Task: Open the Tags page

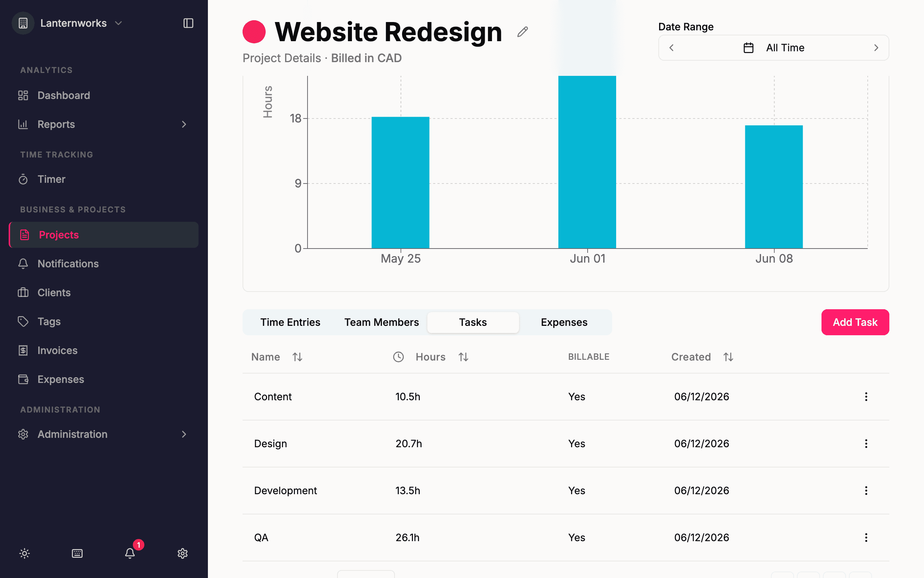Action: [x=104, y=322]
